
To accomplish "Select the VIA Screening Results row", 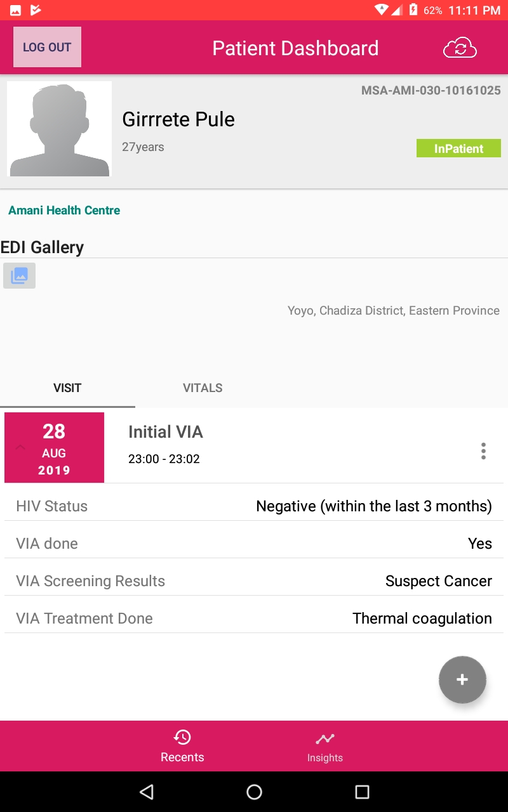I will click(254, 581).
